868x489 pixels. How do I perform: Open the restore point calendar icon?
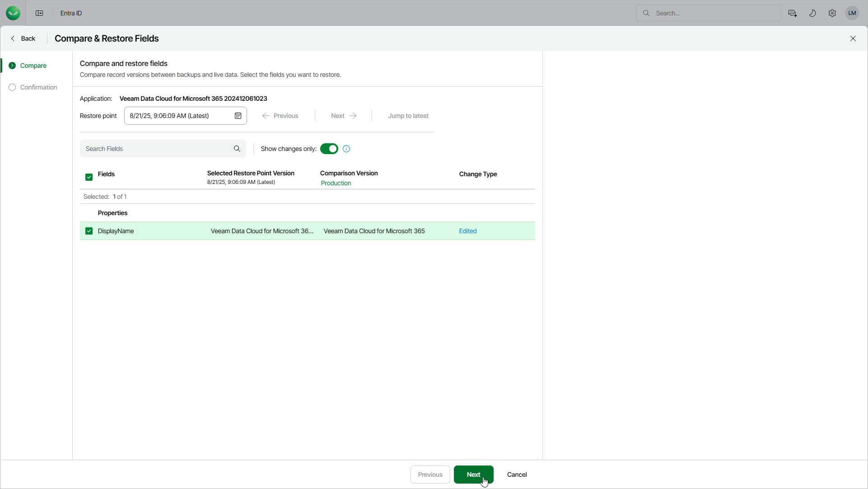238,116
